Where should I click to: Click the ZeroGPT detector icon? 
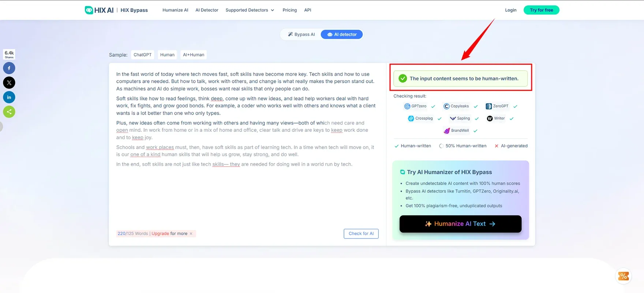pyautogui.click(x=489, y=106)
